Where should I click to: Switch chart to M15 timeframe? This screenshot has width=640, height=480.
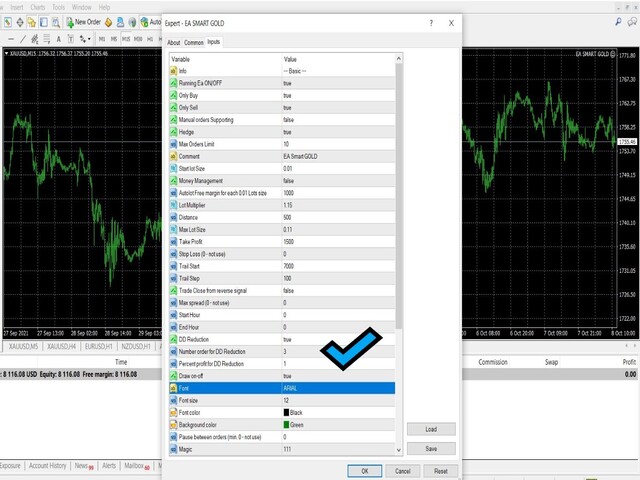click(126, 39)
